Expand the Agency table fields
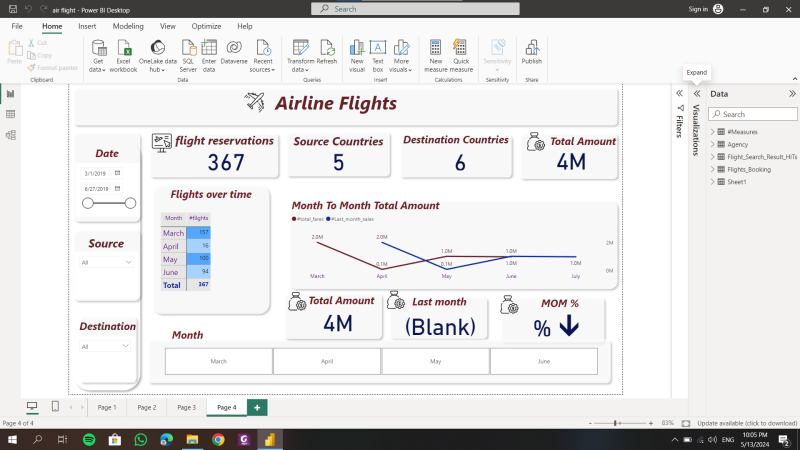 [x=714, y=144]
